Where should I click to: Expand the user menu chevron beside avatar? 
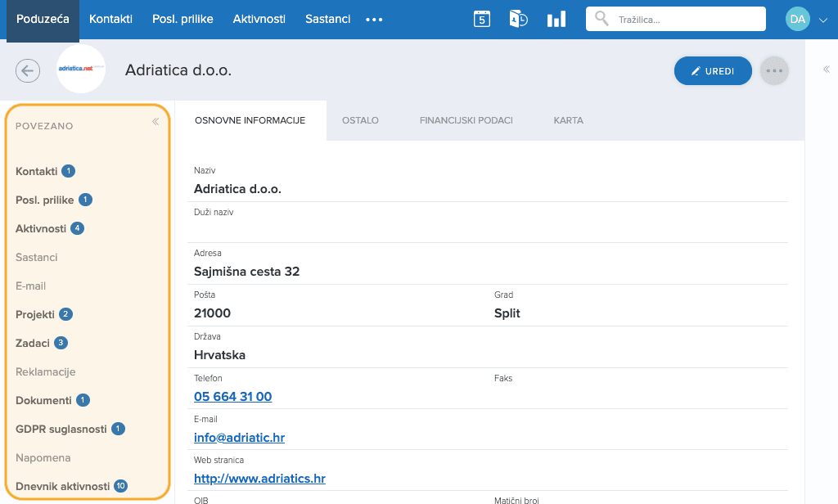pyautogui.click(x=823, y=20)
